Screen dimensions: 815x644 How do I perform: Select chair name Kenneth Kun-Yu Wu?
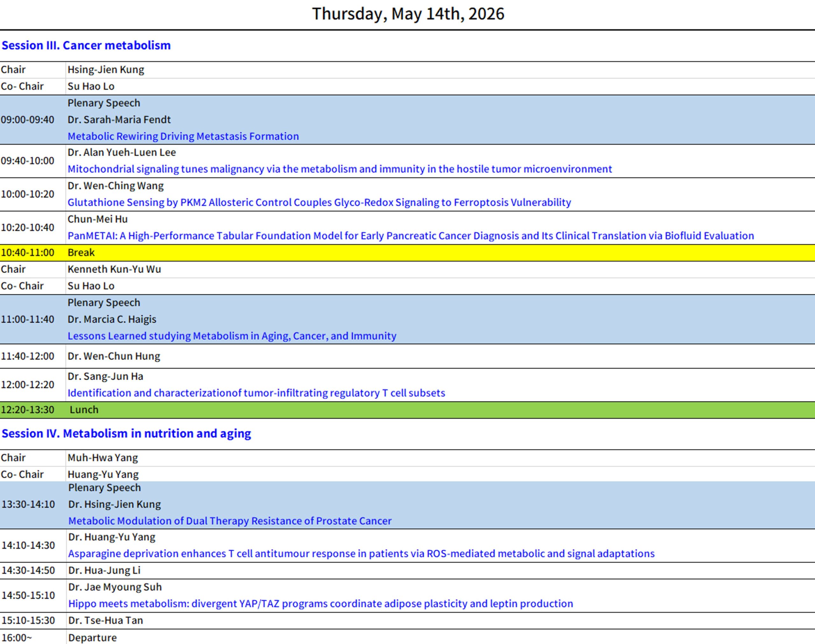tap(114, 269)
